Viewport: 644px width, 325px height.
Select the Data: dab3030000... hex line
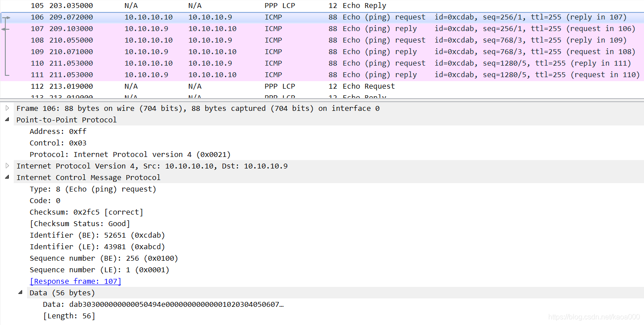[163, 304]
